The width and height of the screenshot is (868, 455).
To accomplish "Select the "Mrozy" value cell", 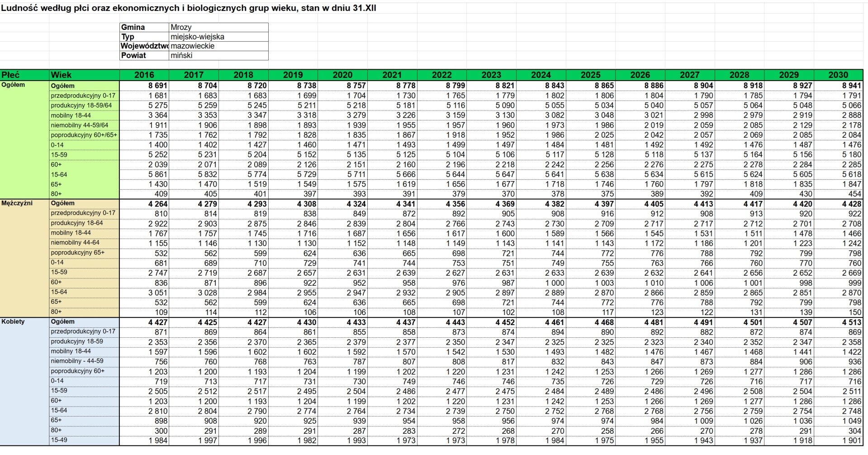I will point(218,27).
